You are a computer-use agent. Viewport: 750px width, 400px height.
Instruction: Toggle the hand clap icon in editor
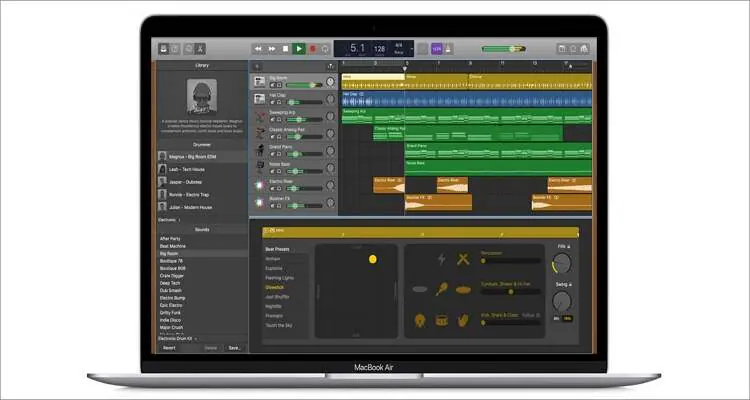(463, 320)
